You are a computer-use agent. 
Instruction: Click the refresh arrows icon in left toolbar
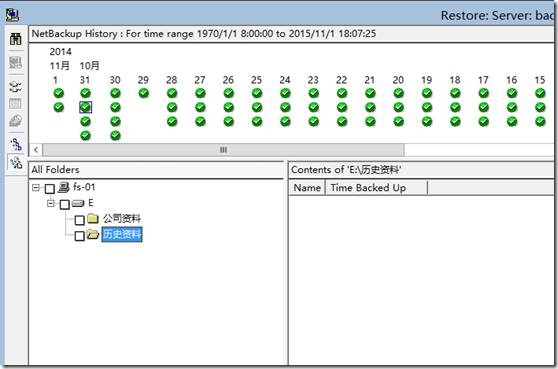tap(15, 86)
